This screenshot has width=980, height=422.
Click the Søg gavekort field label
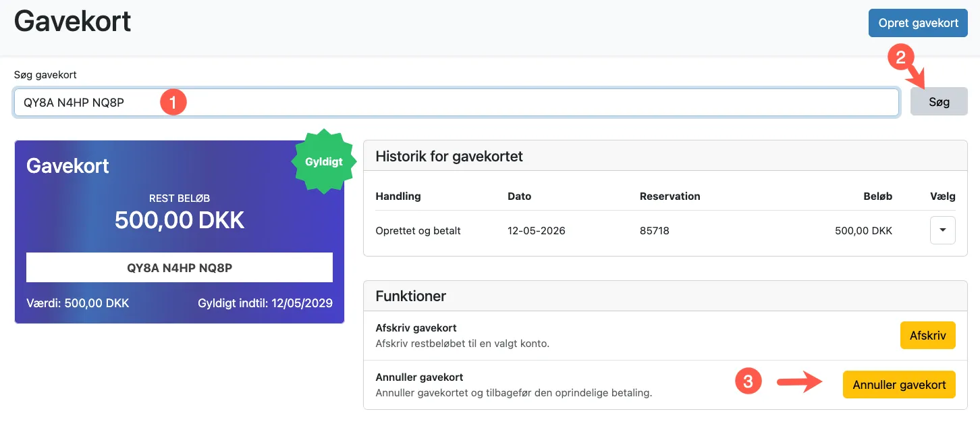tap(45, 75)
